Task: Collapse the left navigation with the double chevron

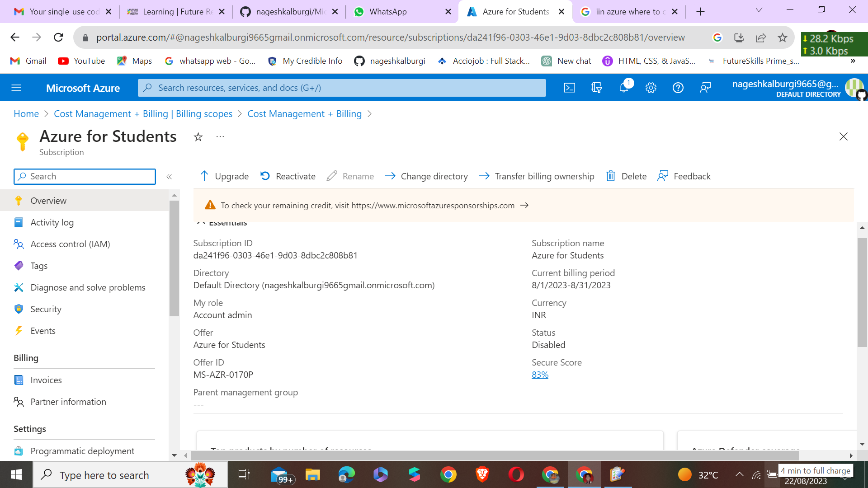Action: click(x=169, y=177)
